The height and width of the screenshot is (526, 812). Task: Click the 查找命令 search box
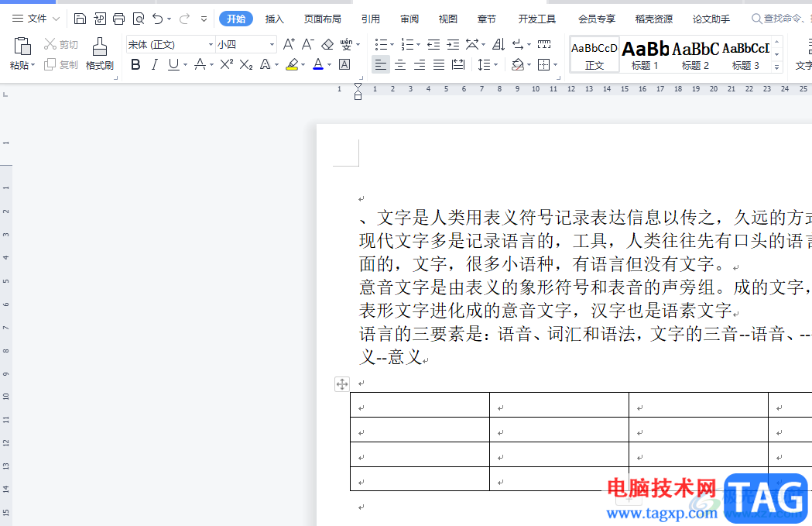(781, 19)
